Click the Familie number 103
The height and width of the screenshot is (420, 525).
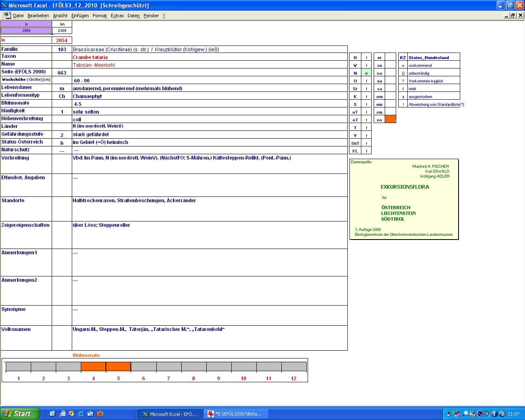pos(62,49)
